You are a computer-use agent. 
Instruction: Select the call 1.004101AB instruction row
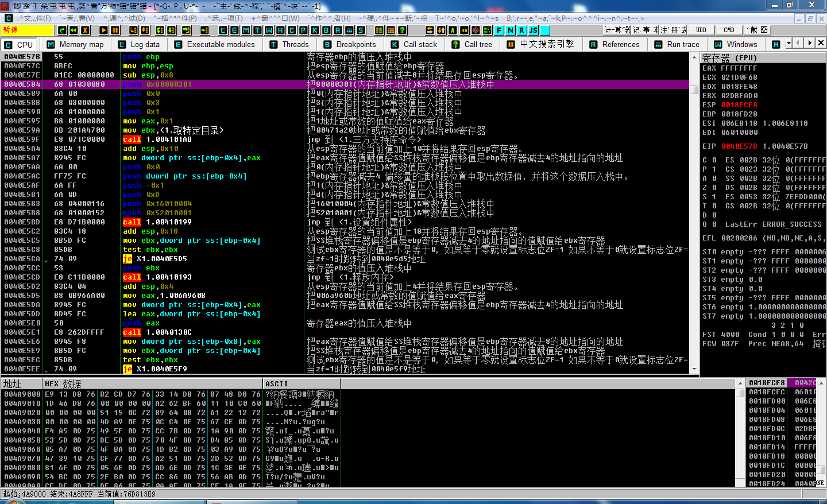(x=346, y=139)
